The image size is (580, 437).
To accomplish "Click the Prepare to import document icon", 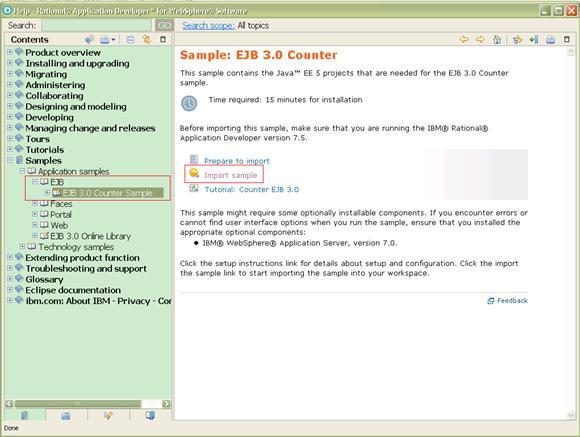I will (x=194, y=159).
